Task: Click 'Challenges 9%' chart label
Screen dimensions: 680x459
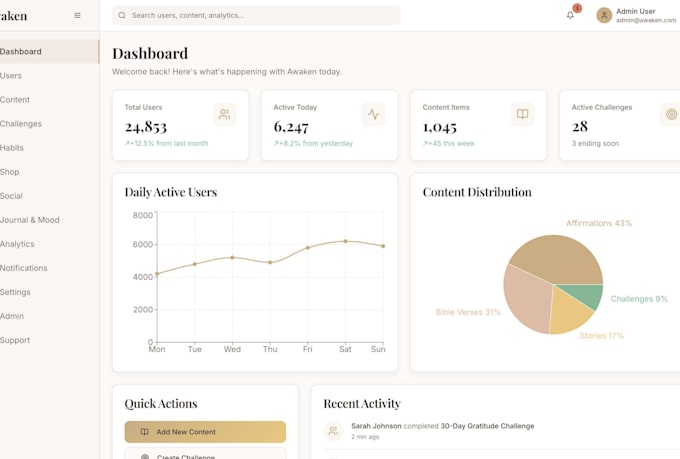Action: [639, 299]
